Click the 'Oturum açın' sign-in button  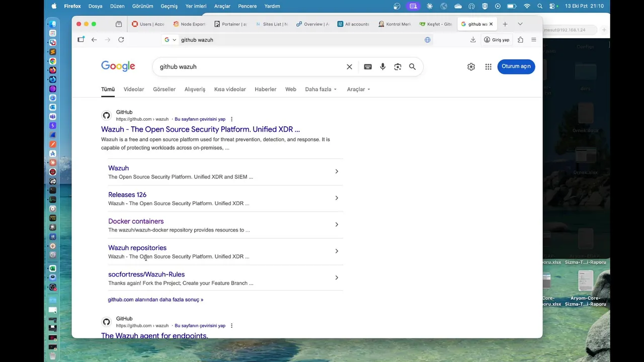[516, 66]
